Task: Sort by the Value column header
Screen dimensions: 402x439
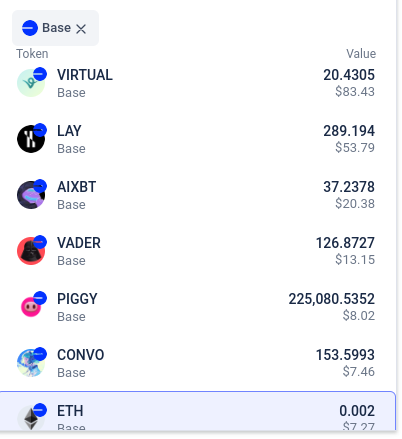Action: point(361,54)
